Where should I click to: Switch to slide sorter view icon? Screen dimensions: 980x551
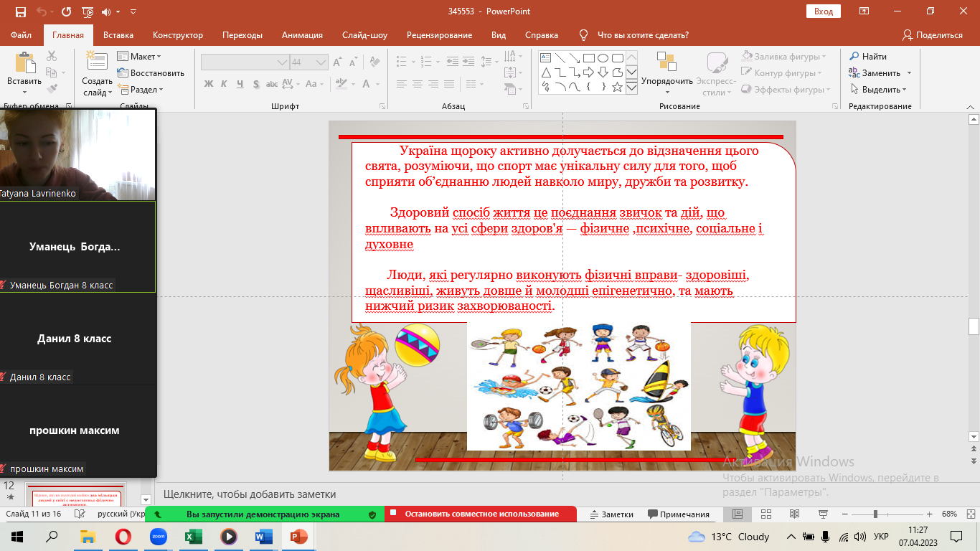tap(765, 514)
